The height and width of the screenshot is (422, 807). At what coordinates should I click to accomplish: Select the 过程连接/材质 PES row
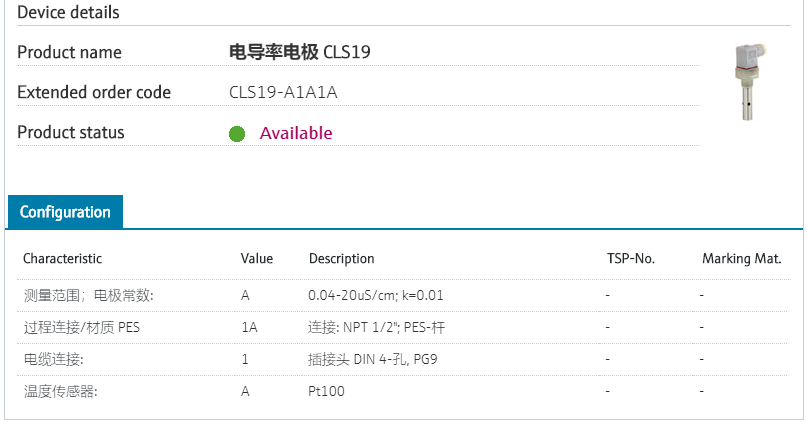82,327
